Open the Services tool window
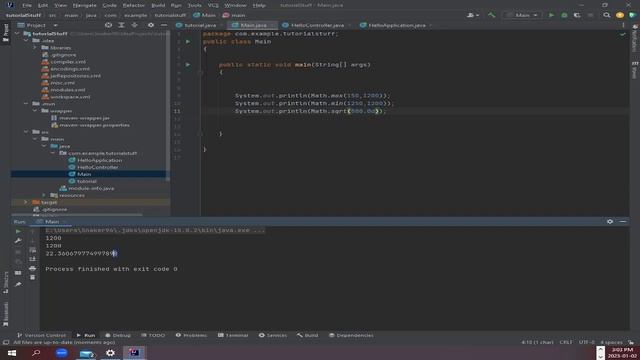Viewport: 640px width, 360px height. [x=273, y=335]
